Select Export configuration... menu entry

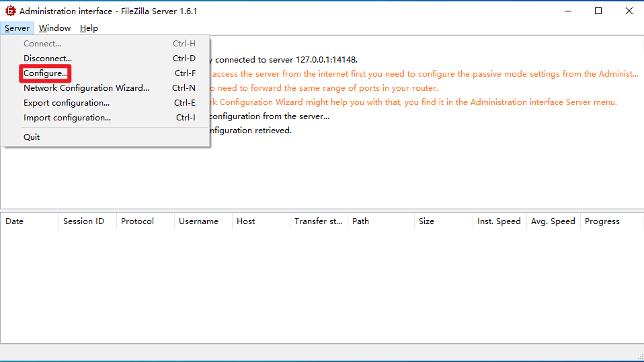pyautogui.click(x=67, y=103)
